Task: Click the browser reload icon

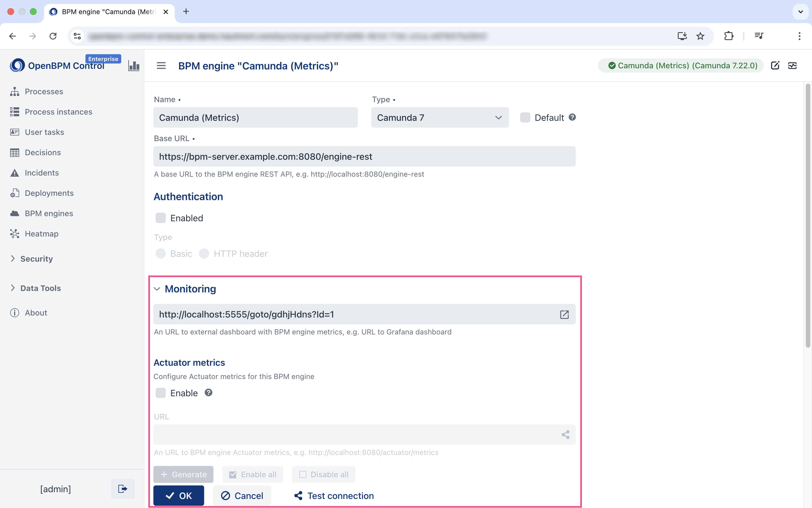Action: pos(53,36)
